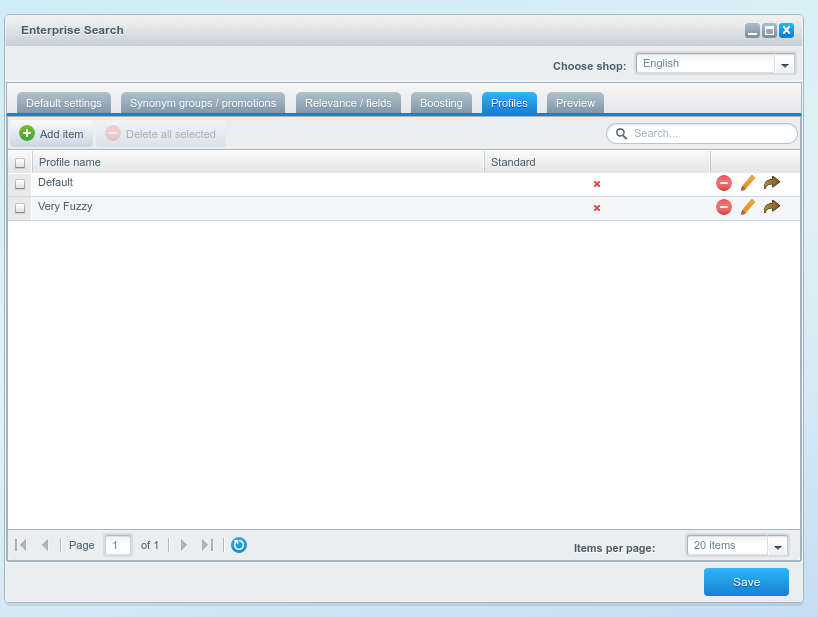Image resolution: width=818 pixels, height=617 pixels.
Task: Click the Add item button
Action: click(x=52, y=134)
